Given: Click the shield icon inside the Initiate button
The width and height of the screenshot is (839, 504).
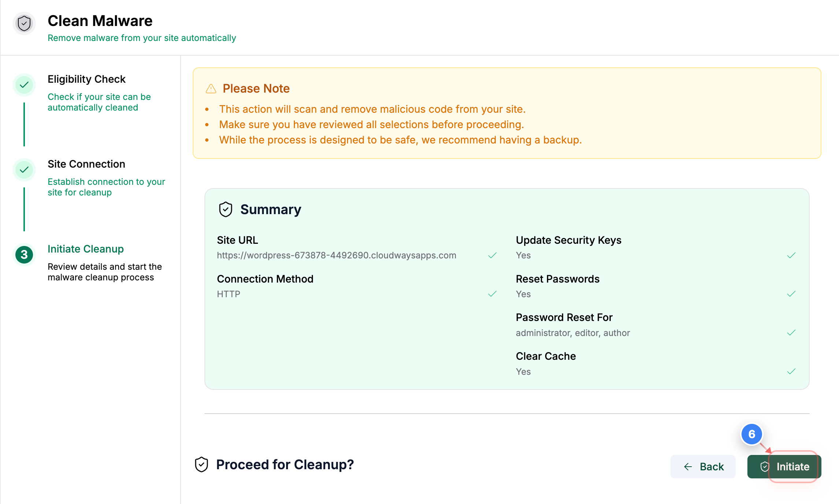Looking at the screenshot, I should [765, 467].
